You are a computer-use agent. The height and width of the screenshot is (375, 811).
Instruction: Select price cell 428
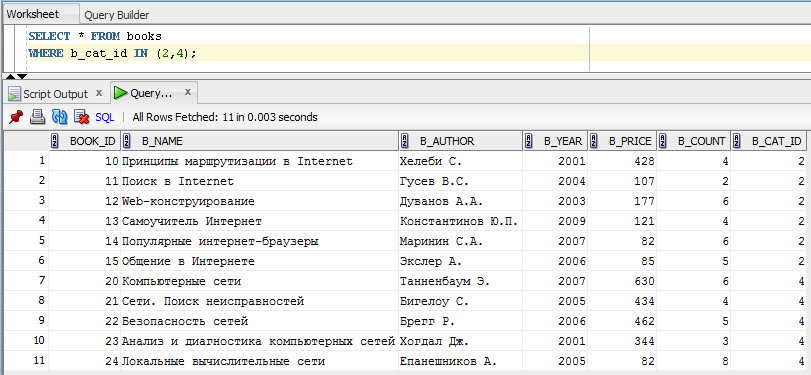point(623,161)
